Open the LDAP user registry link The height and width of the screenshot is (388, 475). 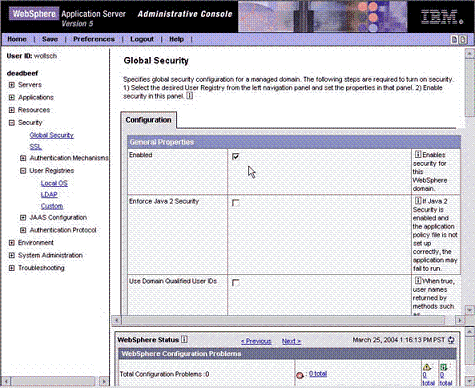coord(49,194)
